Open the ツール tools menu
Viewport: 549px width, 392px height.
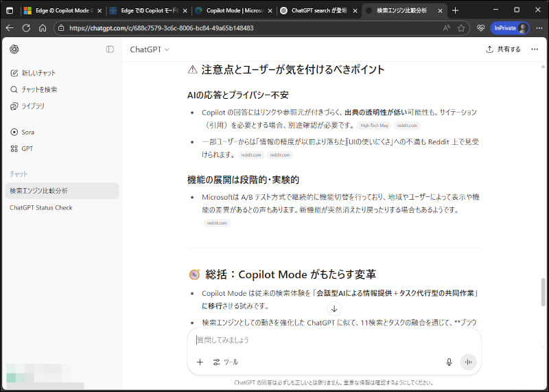226,362
